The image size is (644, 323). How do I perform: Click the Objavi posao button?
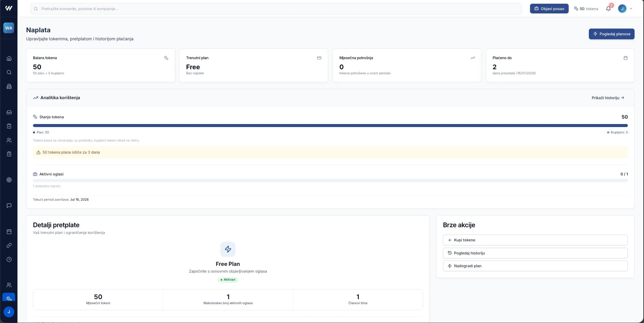[x=549, y=9]
